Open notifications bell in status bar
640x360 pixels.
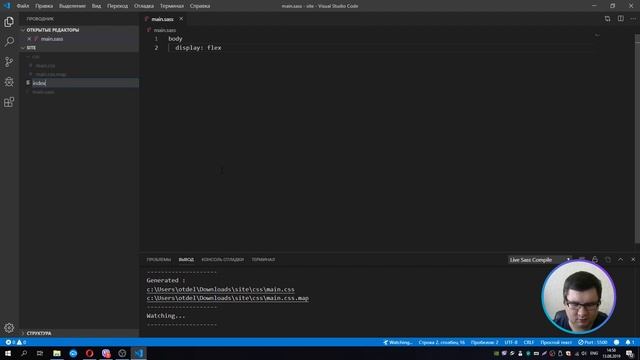coord(629,342)
